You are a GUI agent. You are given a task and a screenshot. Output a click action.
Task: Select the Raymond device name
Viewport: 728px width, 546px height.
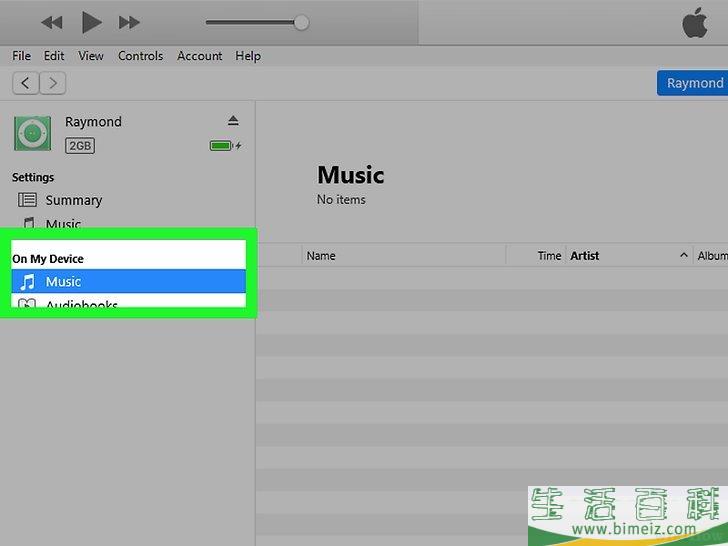93,122
